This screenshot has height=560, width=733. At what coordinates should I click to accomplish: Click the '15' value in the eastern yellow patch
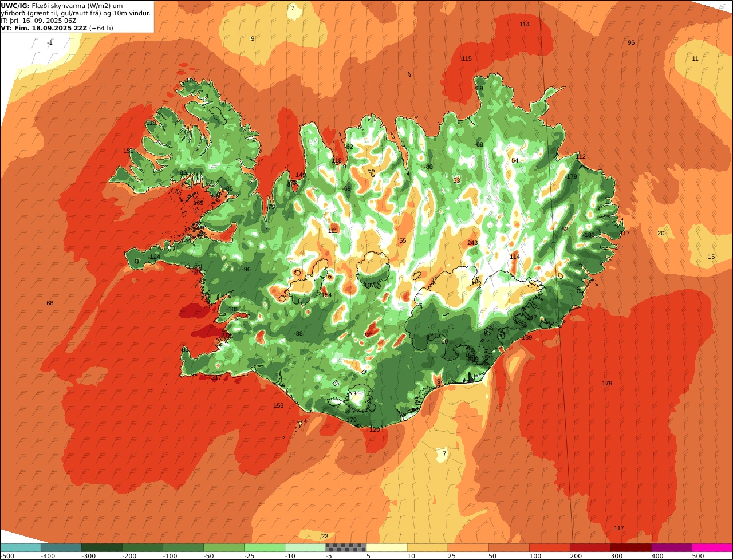coord(711,257)
